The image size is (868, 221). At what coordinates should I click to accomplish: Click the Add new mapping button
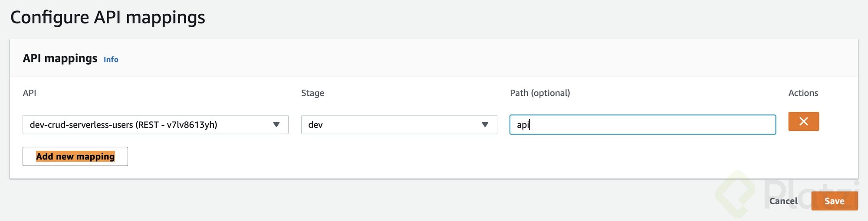(x=75, y=156)
